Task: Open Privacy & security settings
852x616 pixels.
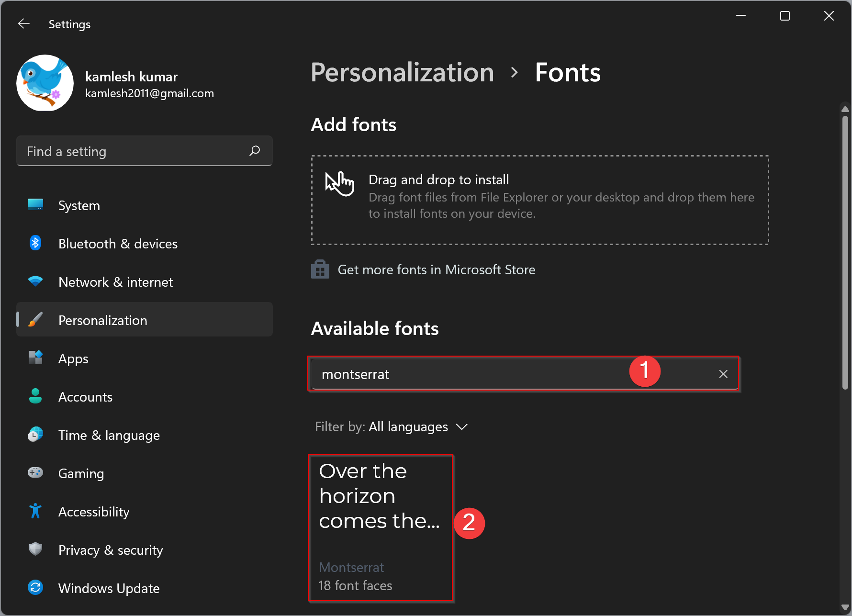Action: pyautogui.click(x=145, y=550)
